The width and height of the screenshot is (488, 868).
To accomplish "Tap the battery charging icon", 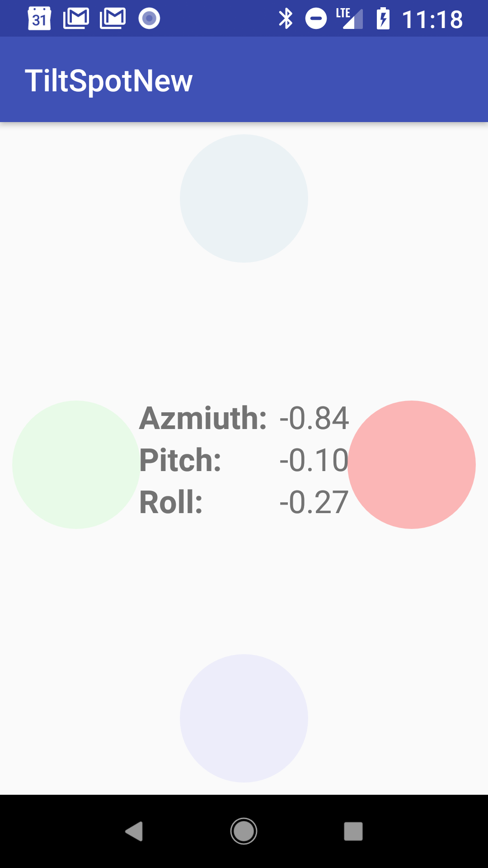I will click(x=383, y=19).
